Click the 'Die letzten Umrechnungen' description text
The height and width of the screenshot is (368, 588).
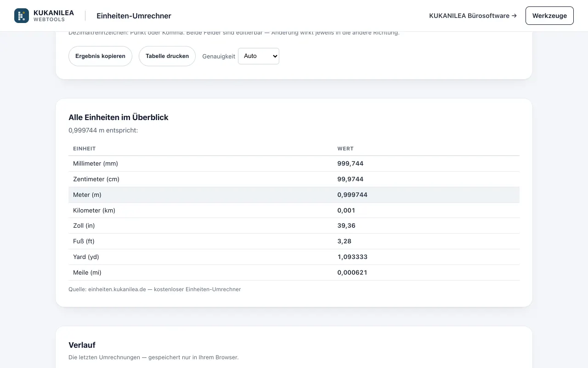click(x=153, y=357)
